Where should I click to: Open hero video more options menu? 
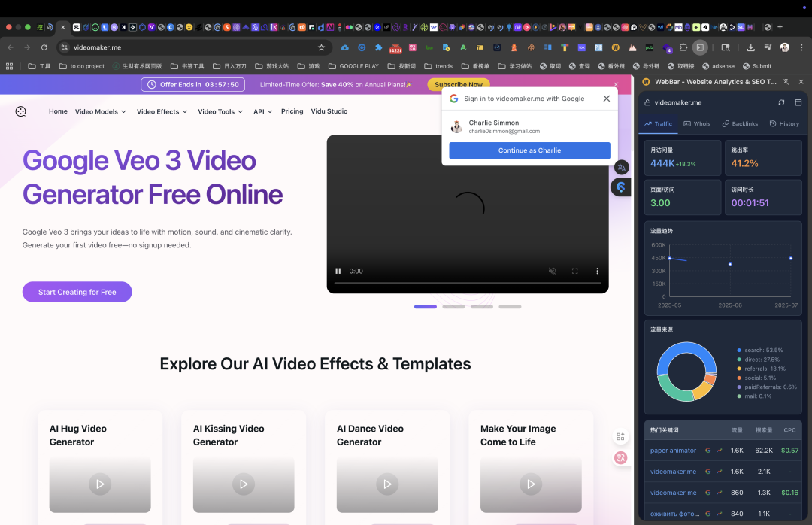[x=597, y=271]
